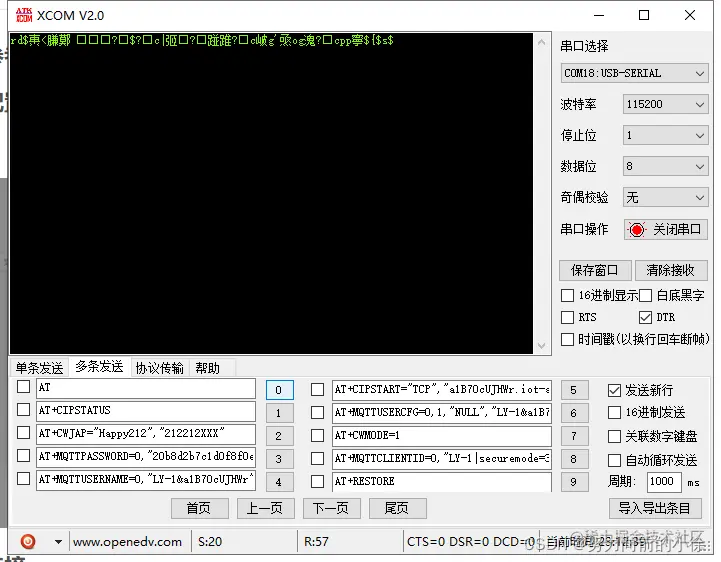
Task: Enable the 16进制显示 hex display checkbox
Action: [567, 295]
